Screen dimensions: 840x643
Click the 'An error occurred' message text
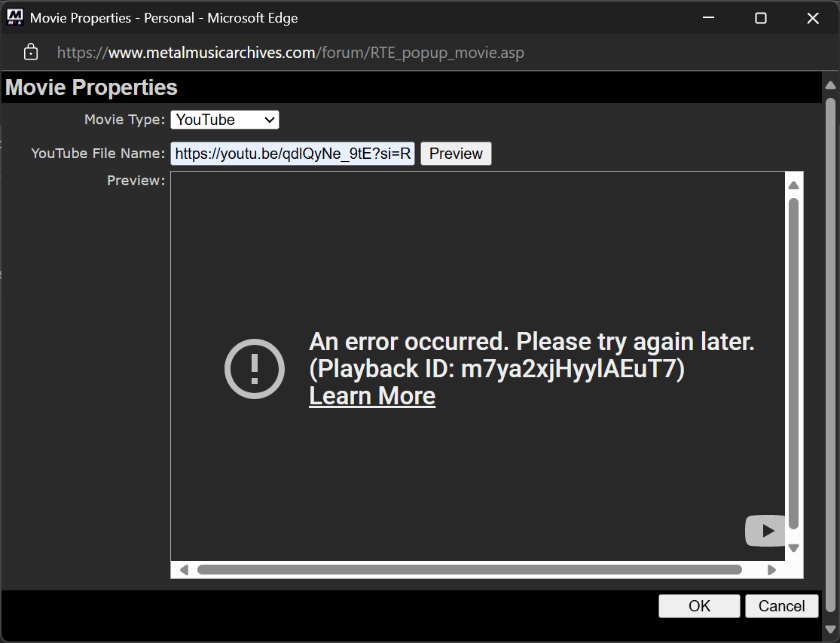pos(531,342)
